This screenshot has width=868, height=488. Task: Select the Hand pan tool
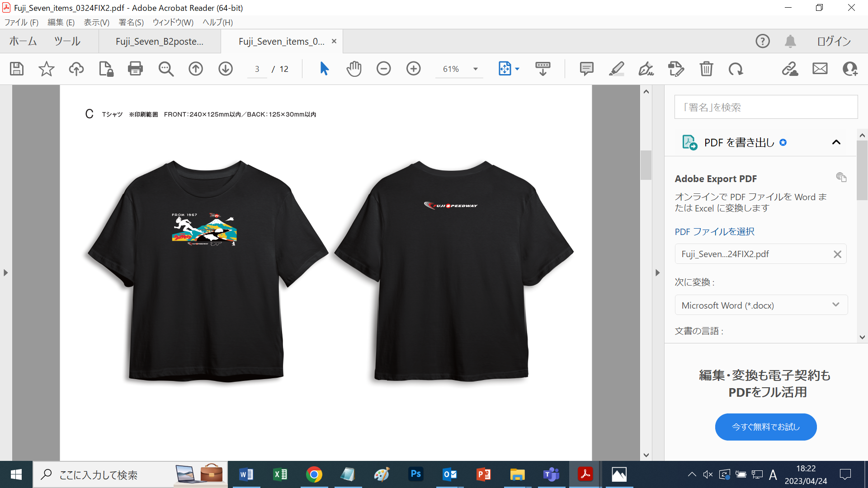(354, 69)
